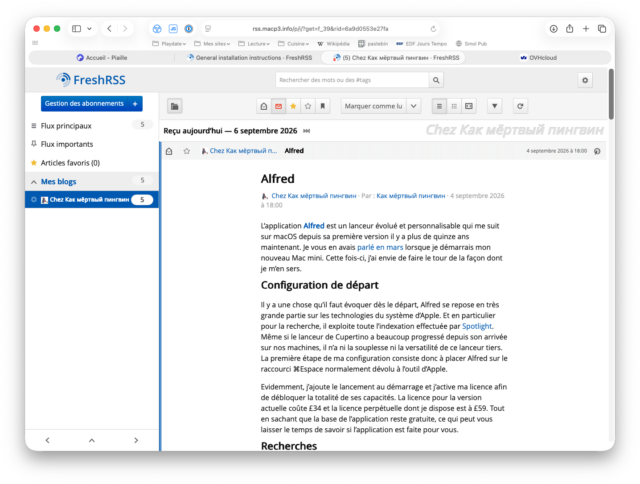The height and width of the screenshot is (484, 640).
Task: Reload the page from the address bar
Action: tap(433, 29)
